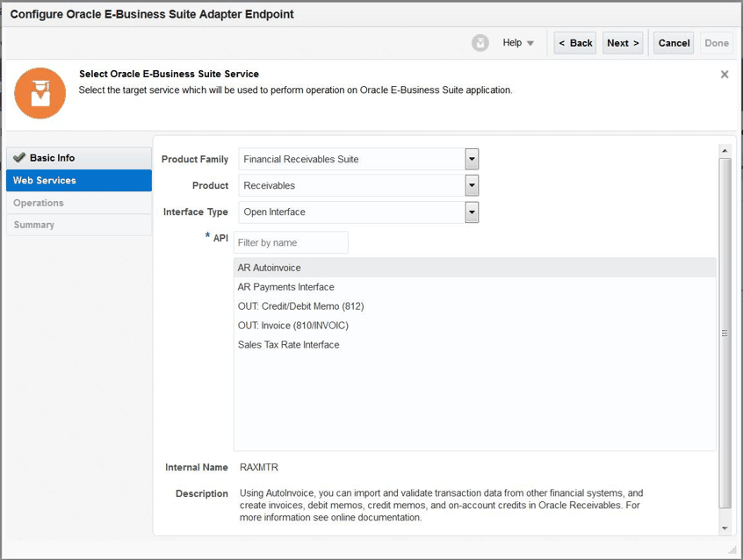Go to the Basic Info step
This screenshot has height=560, width=743.
coord(53,158)
